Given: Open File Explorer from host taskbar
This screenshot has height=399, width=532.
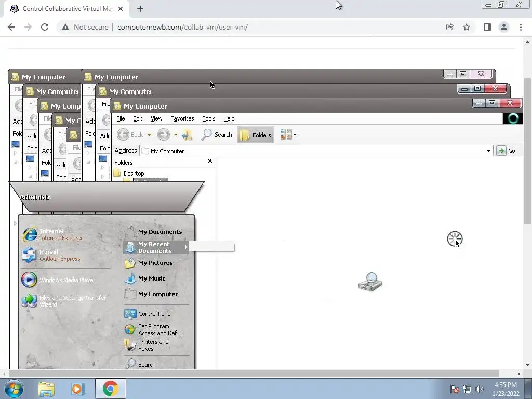Looking at the screenshot, I should (x=46, y=389).
